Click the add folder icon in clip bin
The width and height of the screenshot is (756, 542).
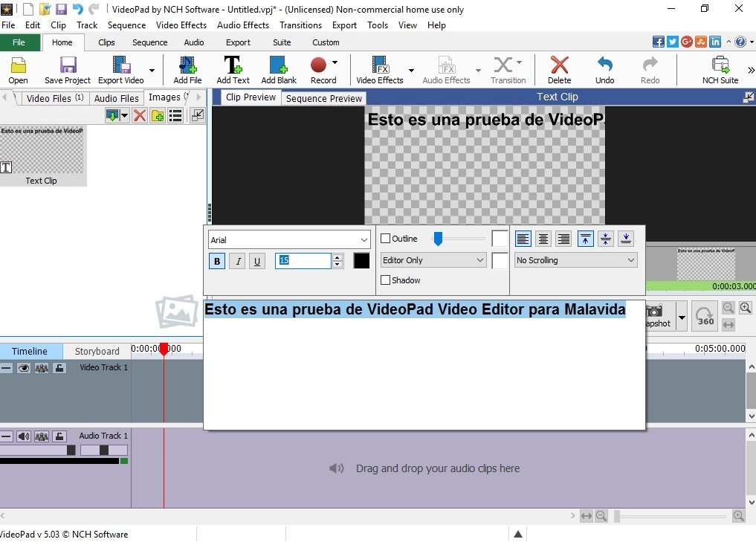coord(158,115)
